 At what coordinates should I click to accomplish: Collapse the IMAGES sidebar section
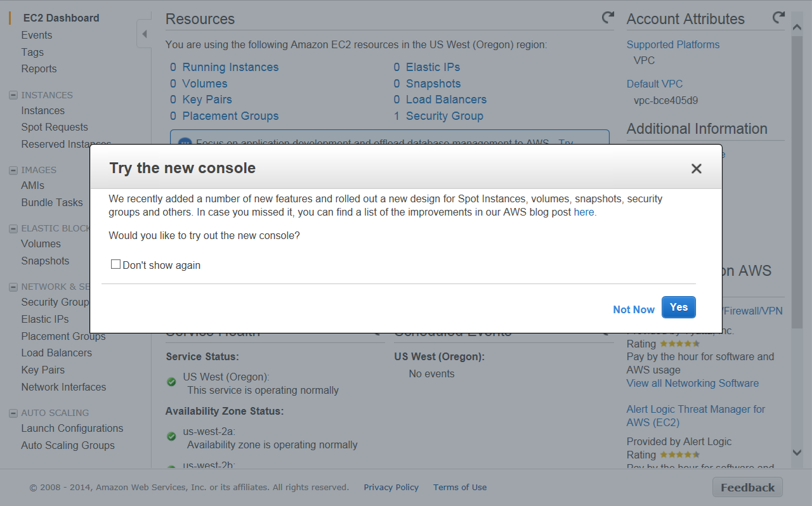point(13,170)
